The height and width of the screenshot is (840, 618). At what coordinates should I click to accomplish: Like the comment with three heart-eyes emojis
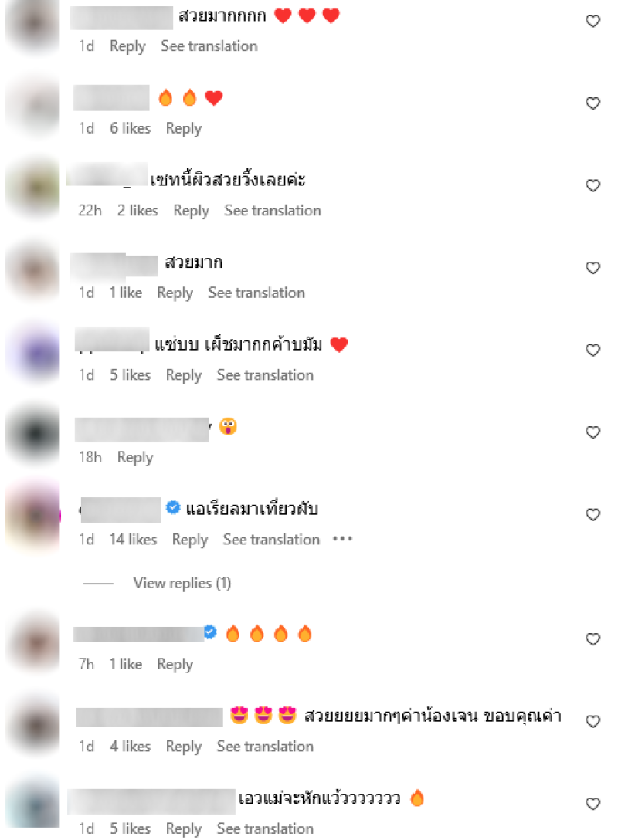[593, 722]
